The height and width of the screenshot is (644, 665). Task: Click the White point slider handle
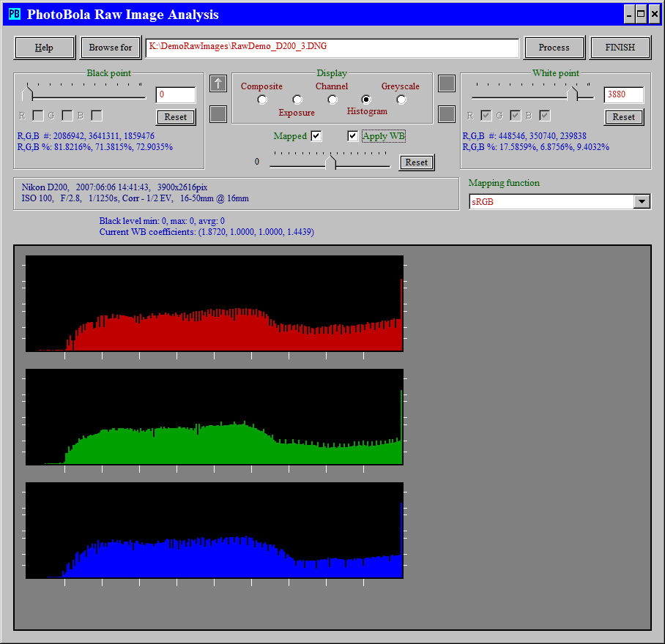pos(573,93)
